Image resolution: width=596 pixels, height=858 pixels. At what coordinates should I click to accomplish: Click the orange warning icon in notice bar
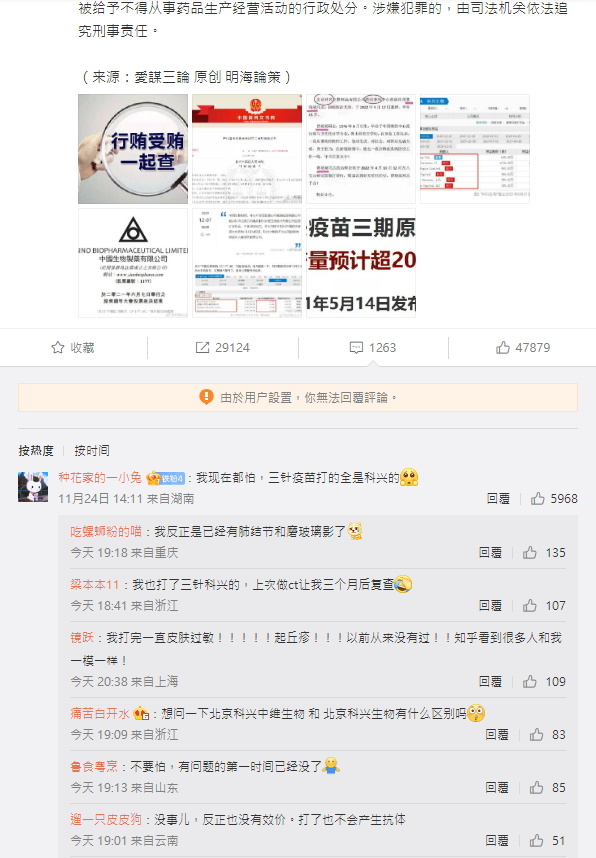(x=206, y=397)
